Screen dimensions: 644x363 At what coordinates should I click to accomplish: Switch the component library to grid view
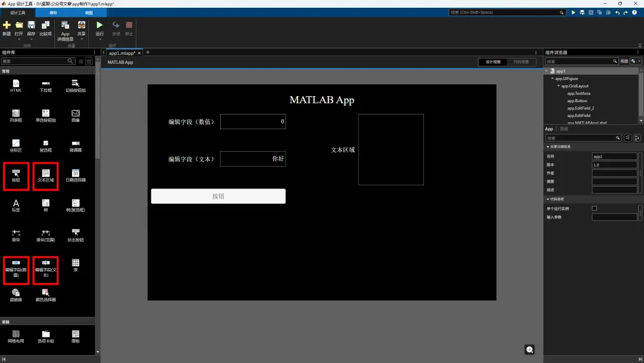[89, 61]
